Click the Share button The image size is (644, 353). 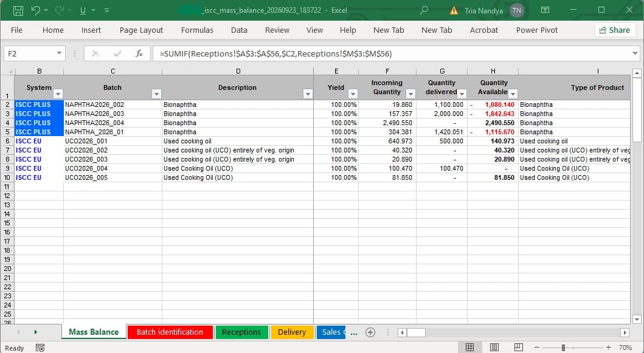615,30
